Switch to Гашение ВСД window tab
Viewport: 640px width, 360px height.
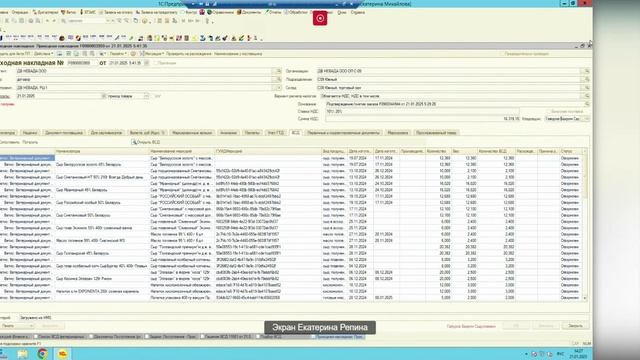coord(227,337)
